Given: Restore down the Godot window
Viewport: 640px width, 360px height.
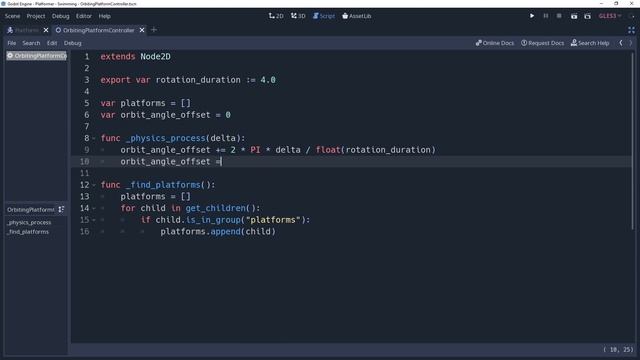Looking at the screenshot, I should 616,4.
